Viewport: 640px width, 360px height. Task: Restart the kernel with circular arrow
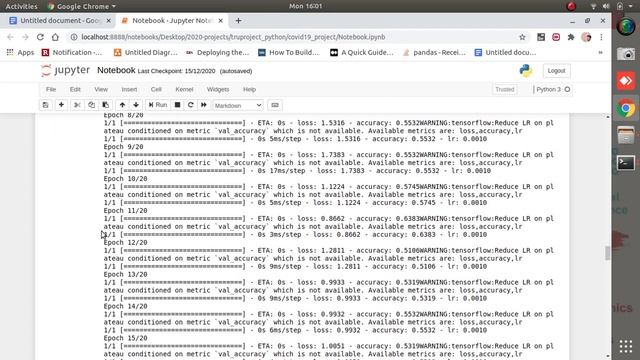point(190,105)
